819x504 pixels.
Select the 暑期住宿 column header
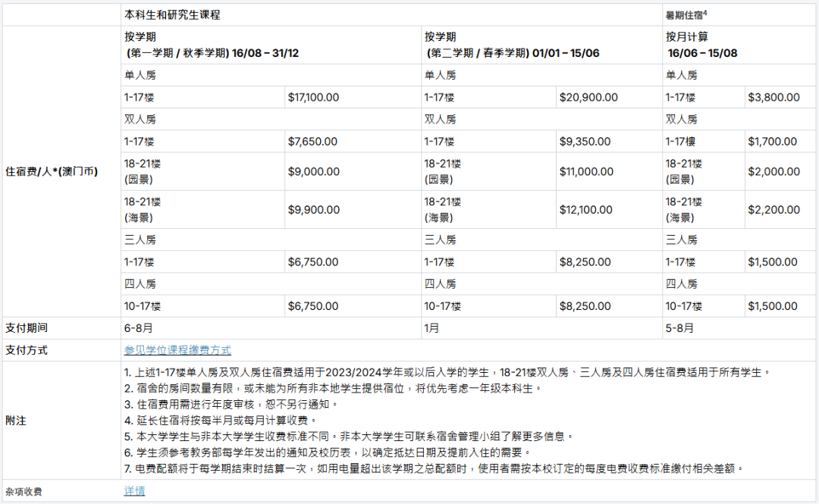(686, 14)
